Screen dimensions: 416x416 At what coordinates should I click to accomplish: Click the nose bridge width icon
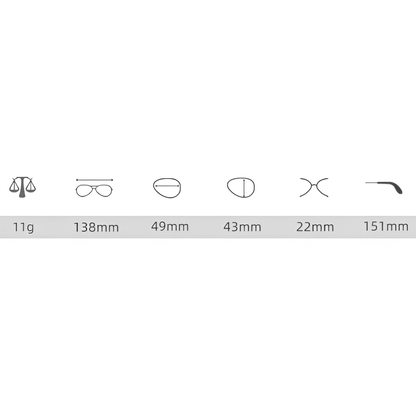(314, 187)
